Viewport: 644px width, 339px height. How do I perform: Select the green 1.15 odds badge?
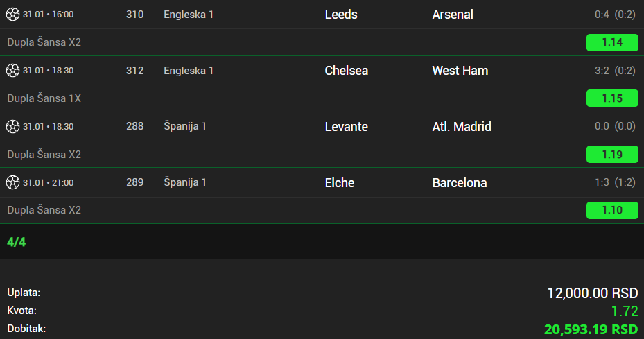(x=612, y=98)
